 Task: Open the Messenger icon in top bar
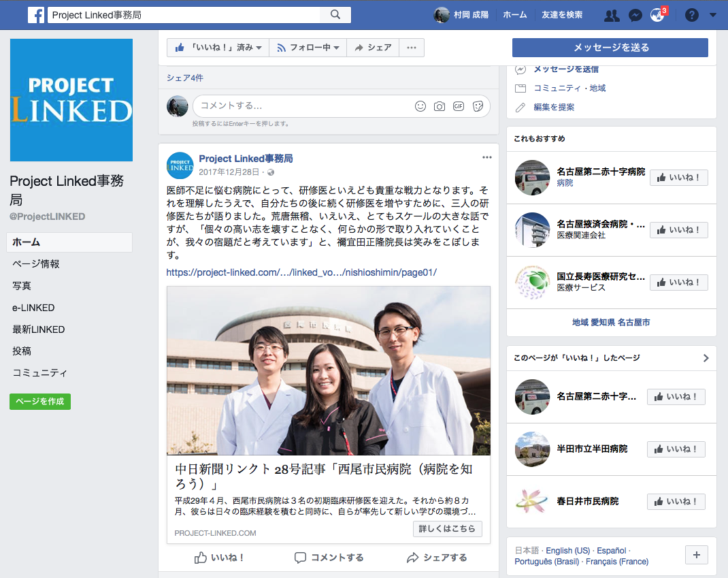click(x=635, y=15)
